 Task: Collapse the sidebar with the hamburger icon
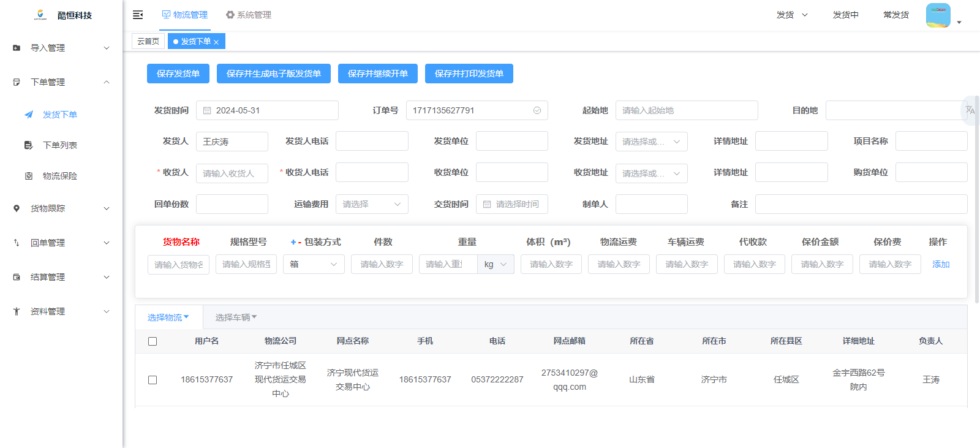tap(138, 15)
